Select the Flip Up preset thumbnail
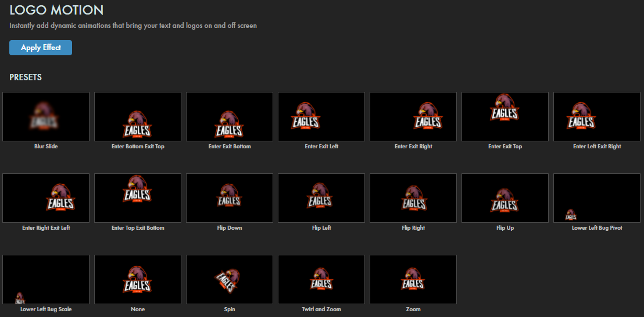 point(505,198)
